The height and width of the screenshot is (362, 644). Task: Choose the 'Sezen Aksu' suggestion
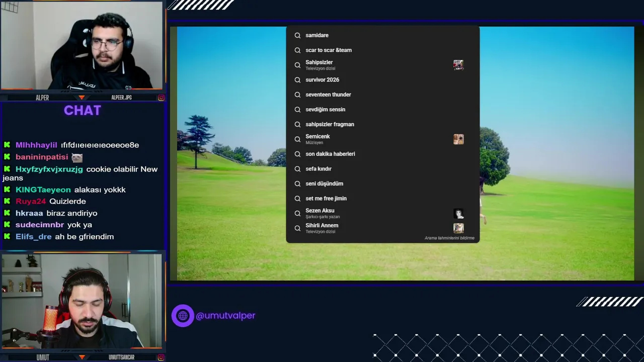(x=382, y=213)
